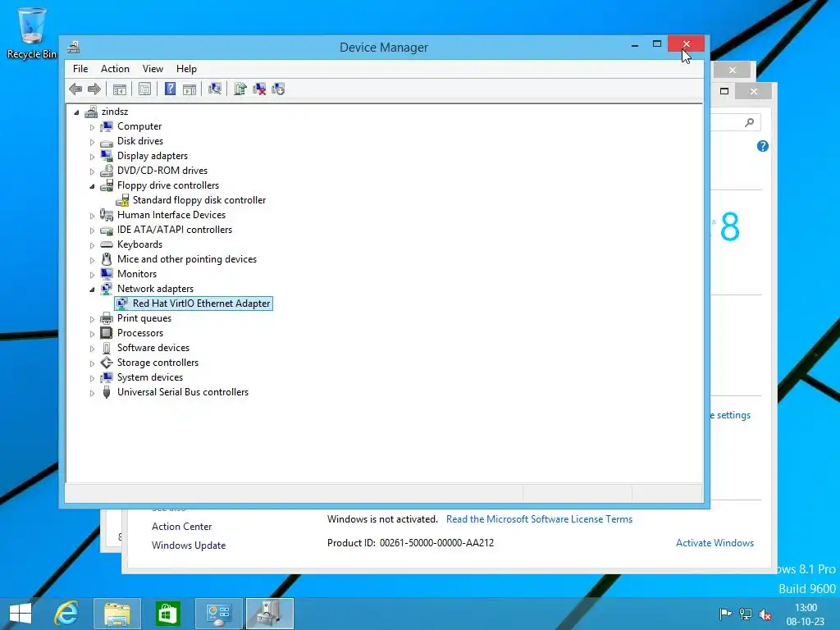Select IDE ATA/ATAPI controllers label
The height and width of the screenshot is (630, 840).
click(x=175, y=230)
